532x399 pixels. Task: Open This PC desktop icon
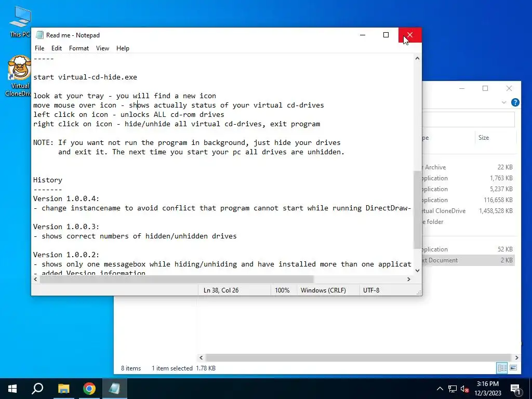[20, 22]
